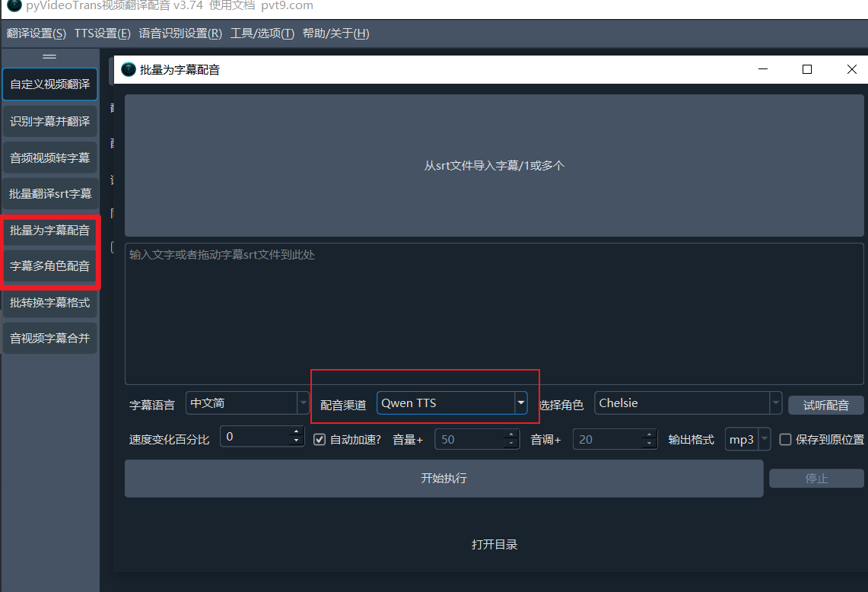This screenshot has width=868, height=592.
Task: Select 批转换字幕格式 in the sidebar
Action: tap(49, 302)
